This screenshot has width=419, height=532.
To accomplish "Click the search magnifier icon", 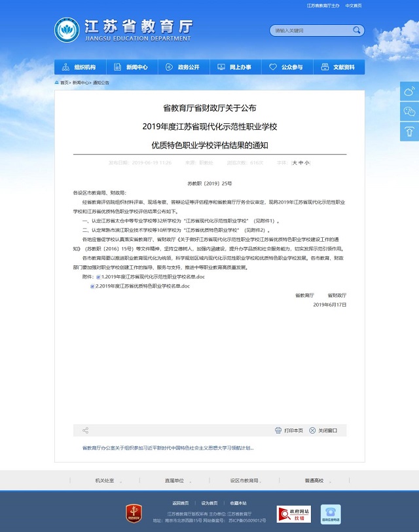I will coord(356,30).
